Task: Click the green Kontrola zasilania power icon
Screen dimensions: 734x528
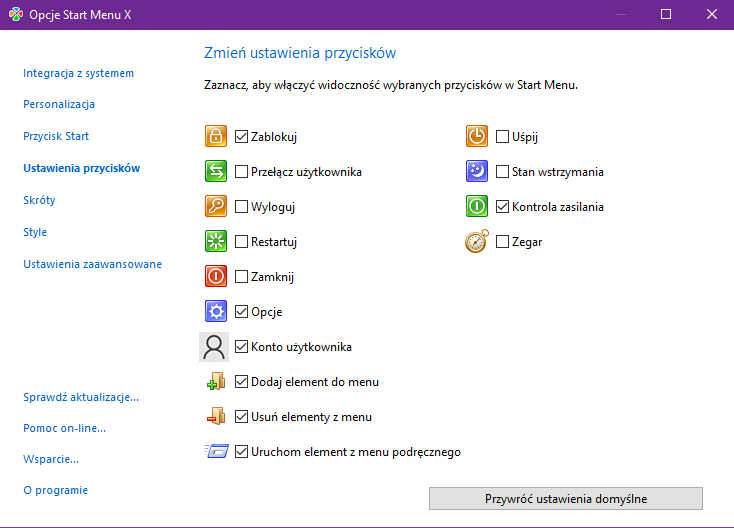Action: (477, 206)
